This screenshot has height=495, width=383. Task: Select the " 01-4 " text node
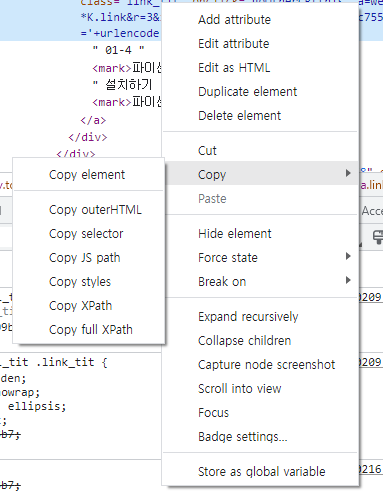[118, 50]
